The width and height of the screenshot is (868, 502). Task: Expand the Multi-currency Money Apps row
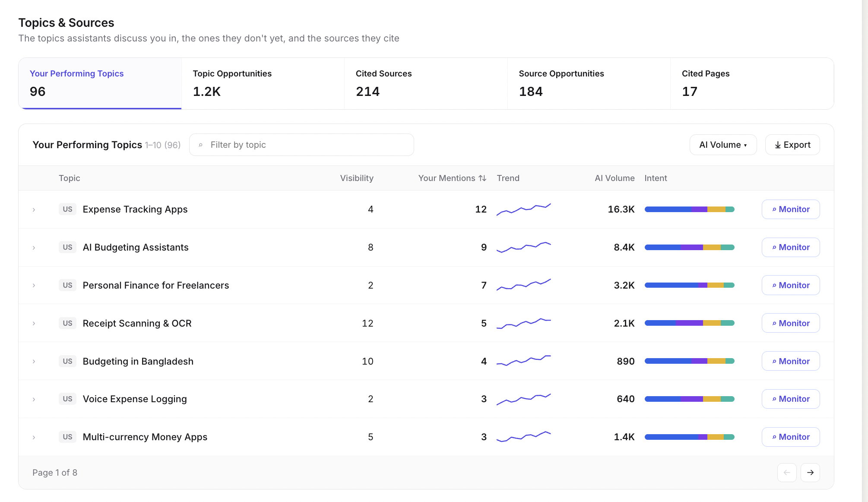34,438
